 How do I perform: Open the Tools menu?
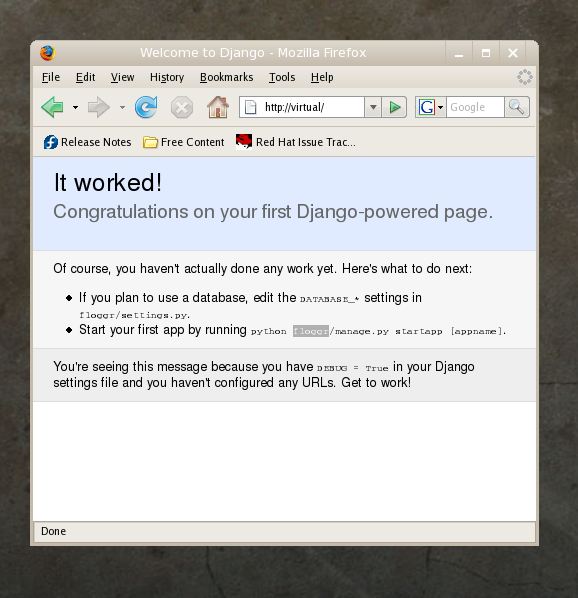click(x=282, y=77)
